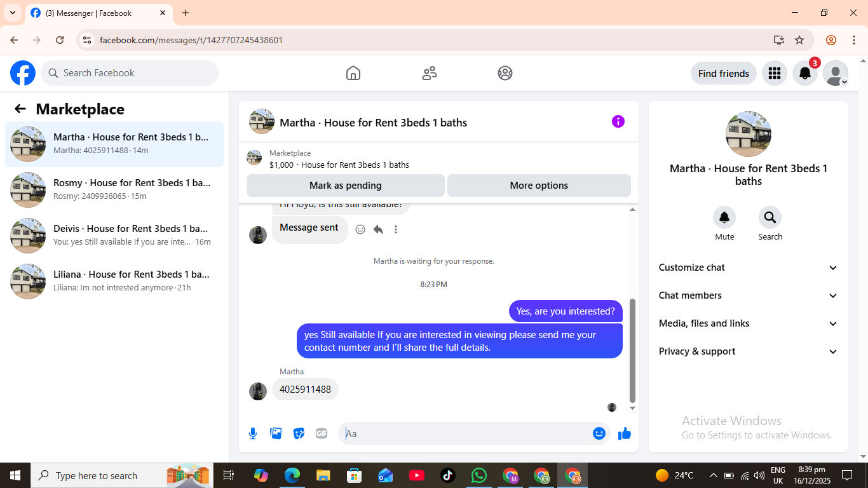Viewport: 868px width, 488px height.
Task: Expand Media, files and links section
Action: 749,323
